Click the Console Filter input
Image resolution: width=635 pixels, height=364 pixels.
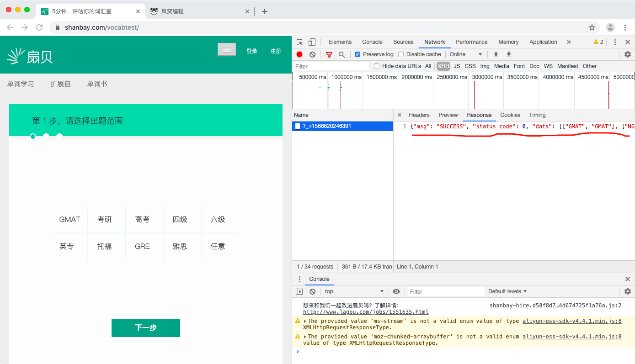tap(446, 291)
